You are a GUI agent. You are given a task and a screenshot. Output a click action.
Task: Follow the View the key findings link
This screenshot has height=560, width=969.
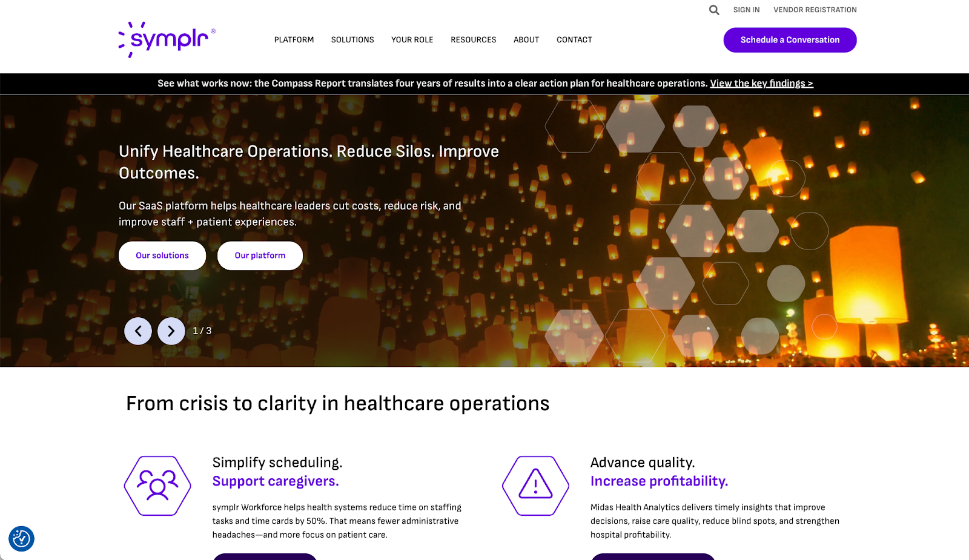coord(761,84)
